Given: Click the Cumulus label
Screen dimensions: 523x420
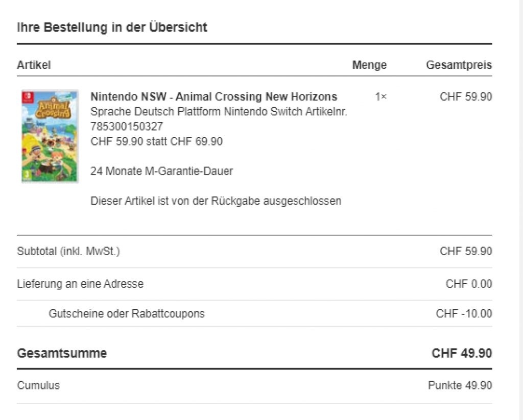Looking at the screenshot, I should [38, 385].
